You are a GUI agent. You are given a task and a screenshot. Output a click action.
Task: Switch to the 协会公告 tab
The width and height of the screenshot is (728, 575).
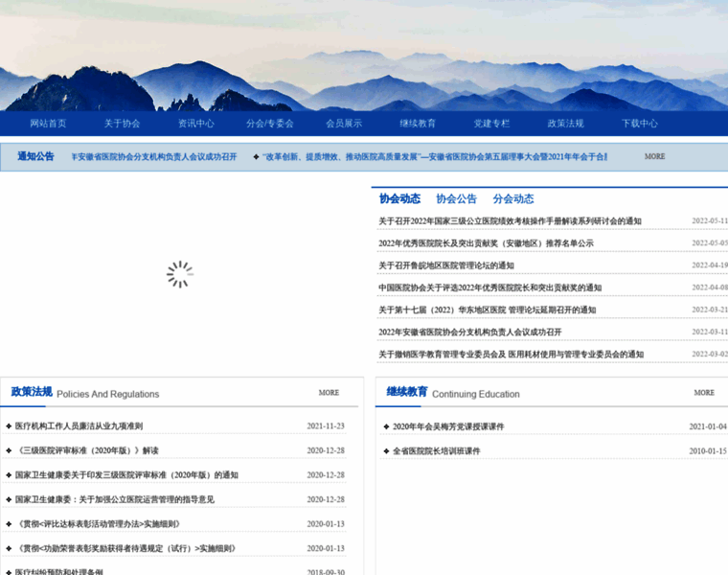pyautogui.click(x=456, y=199)
